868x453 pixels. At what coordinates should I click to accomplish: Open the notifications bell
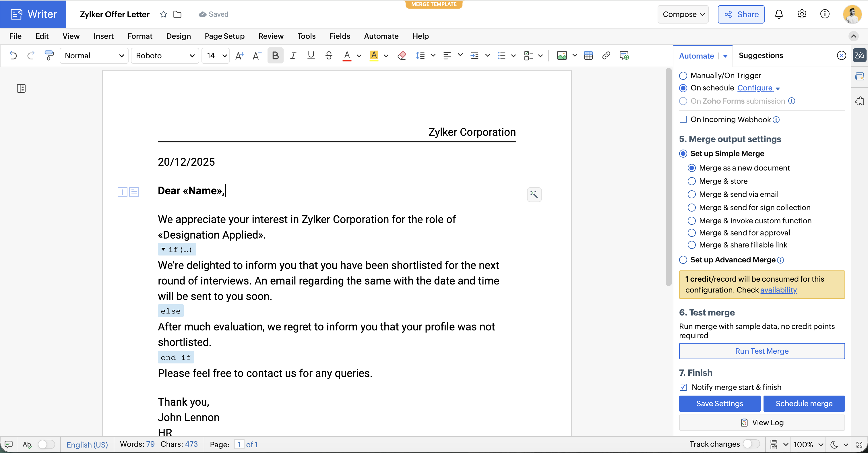pyautogui.click(x=779, y=14)
